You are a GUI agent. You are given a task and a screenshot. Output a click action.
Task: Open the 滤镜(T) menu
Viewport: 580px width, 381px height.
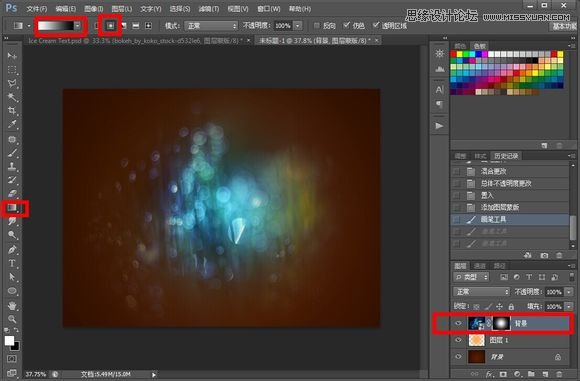click(x=209, y=9)
